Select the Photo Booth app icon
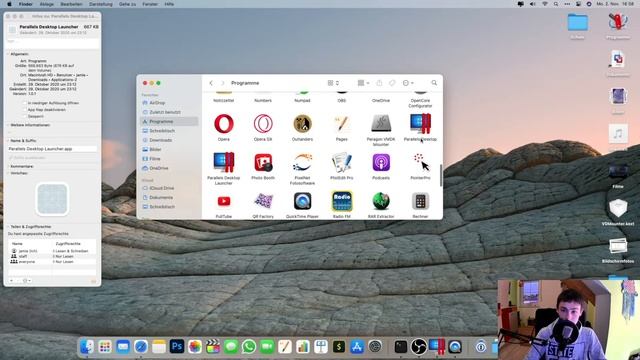 click(x=263, y=162)
